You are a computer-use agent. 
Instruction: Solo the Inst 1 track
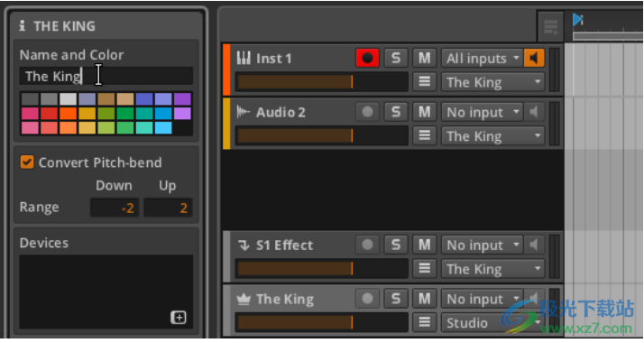click(396, 58)
